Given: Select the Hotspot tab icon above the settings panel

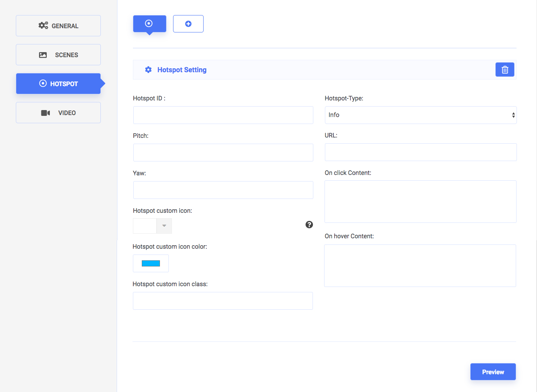Looking at the screenshot, I should click(150, 24).
